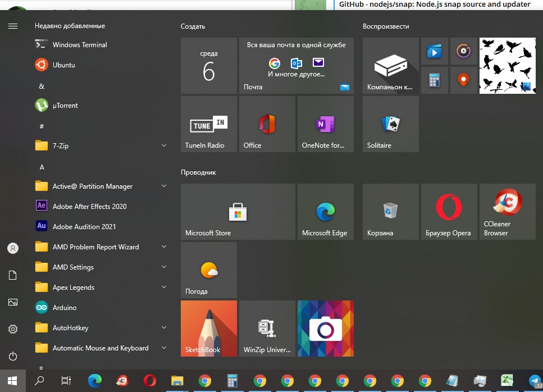Launch the Microsoft Store tile
Image resolution: width=543 pixels, height=392 pixels.
click(238, 212)
